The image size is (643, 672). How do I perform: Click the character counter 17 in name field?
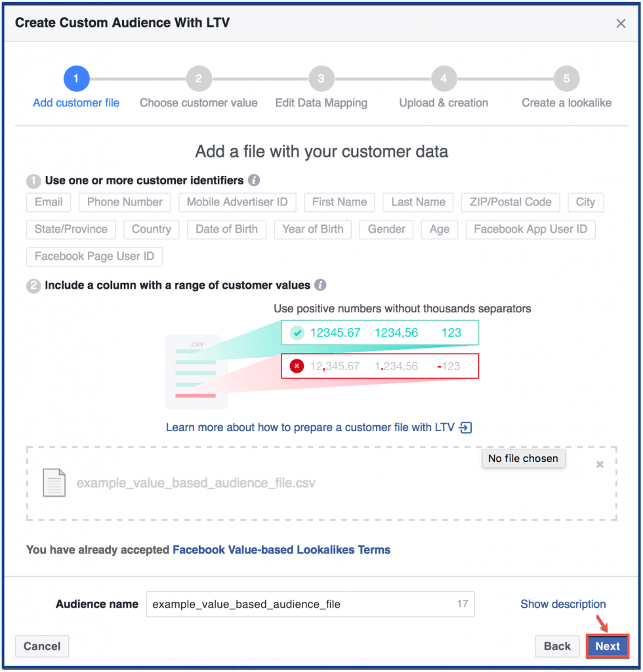point(463,604)
